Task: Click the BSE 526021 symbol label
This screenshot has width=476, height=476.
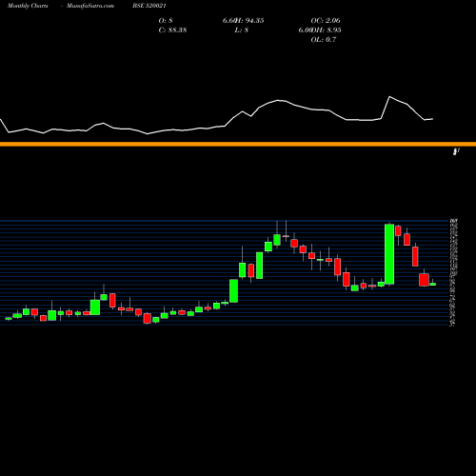Action: (x=149, y=6)
